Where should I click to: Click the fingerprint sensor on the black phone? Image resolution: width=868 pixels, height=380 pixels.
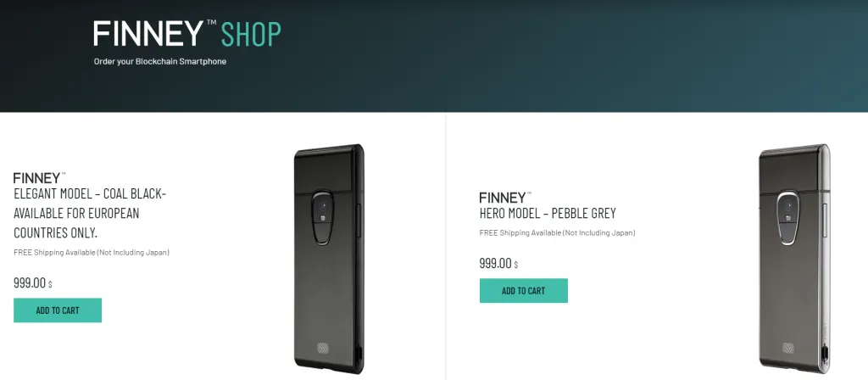click(323, 348)
